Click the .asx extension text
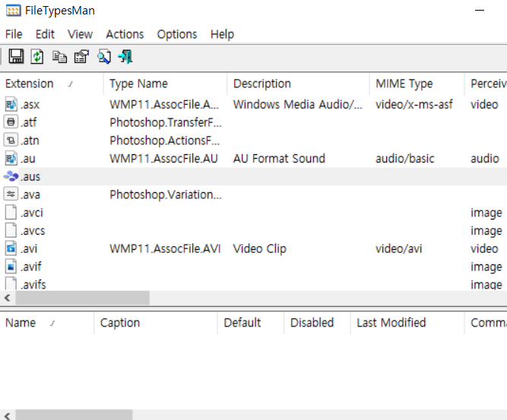Screen dimensions: 507x420 point(30,105)
